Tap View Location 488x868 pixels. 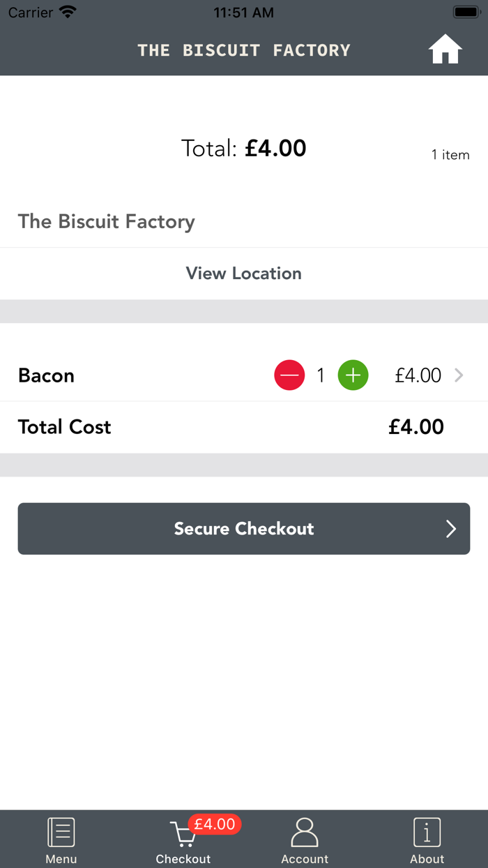click(x=243, y=273)
